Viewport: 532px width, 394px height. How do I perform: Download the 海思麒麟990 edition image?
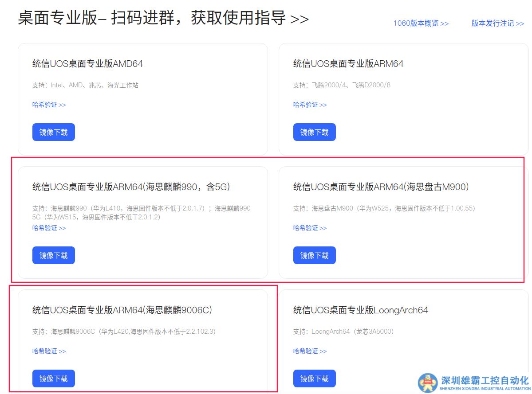(x=53, y=255)
